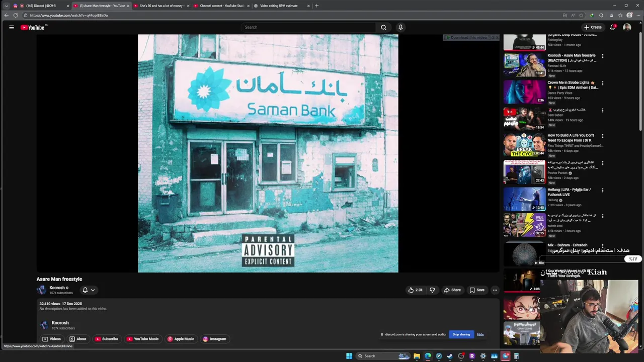Viewport: 644px width, 362px height.
Task: Open Steam from the taskbar
Action: (x=450, y=356)
